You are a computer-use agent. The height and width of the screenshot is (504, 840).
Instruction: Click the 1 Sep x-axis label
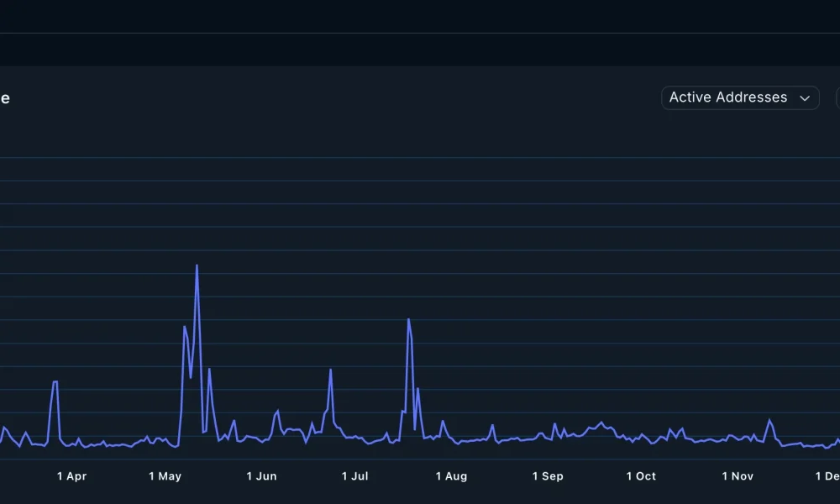[548, 476]
